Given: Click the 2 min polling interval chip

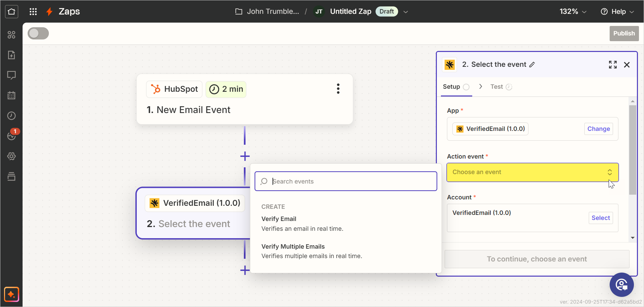Looking at the screenshot, I should coord(226,89).
